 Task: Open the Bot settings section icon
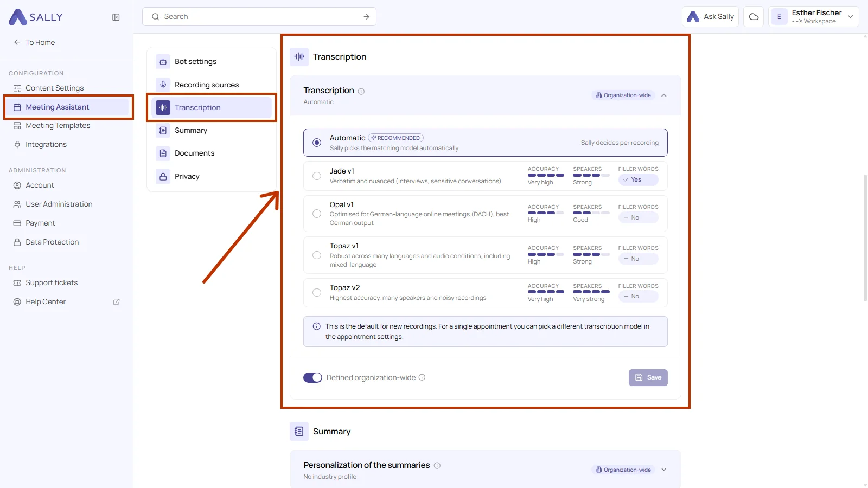point(163,61)
